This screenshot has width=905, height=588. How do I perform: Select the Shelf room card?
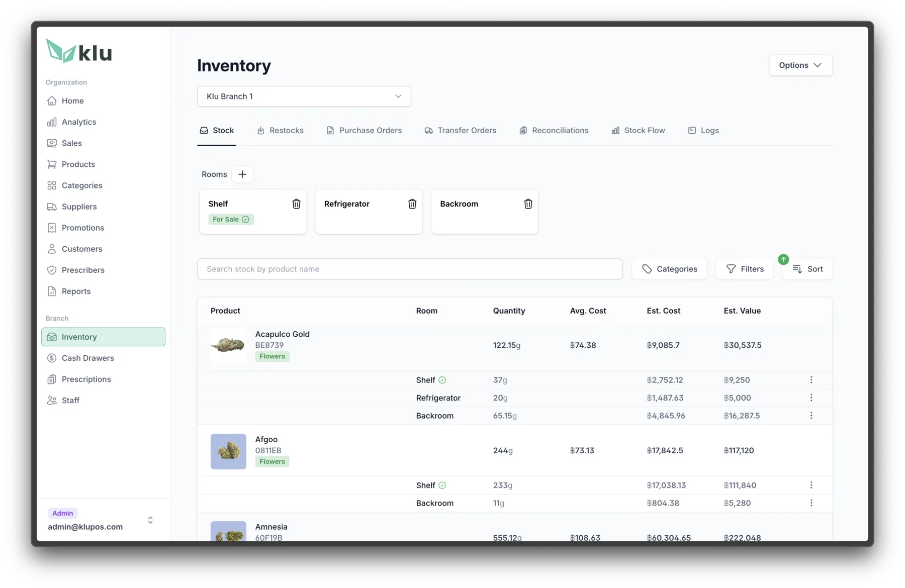pyautogui.click(x=253, y=212)
